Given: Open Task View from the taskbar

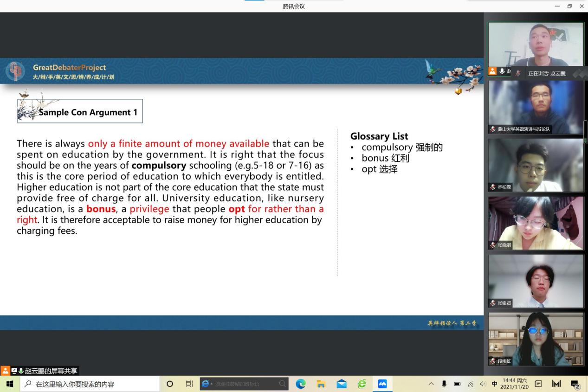Looking at the screenshot, I should [189, 384].
